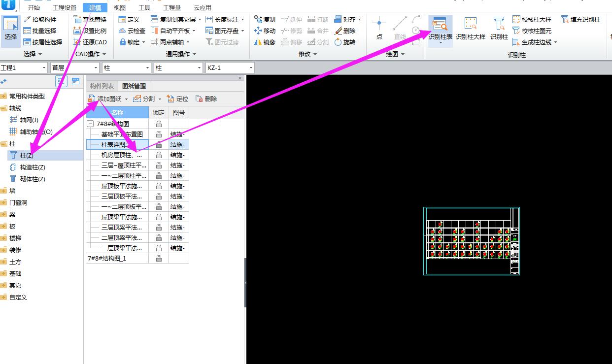Switch to the 视图 ribbon tab
612x364 pixels.
(120, 7)
